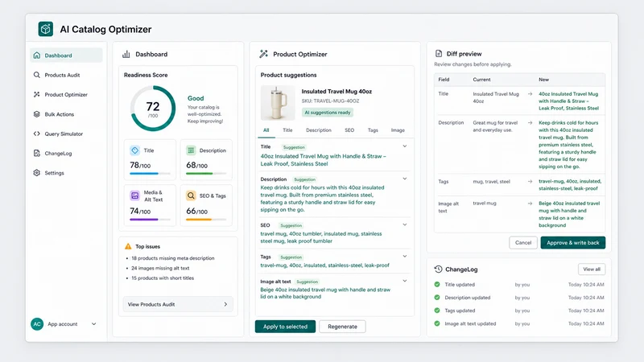The height and width of the screenshot is (362, 644).
Task: Click '18 products missing meta description' issue
Action: [173, 258]
